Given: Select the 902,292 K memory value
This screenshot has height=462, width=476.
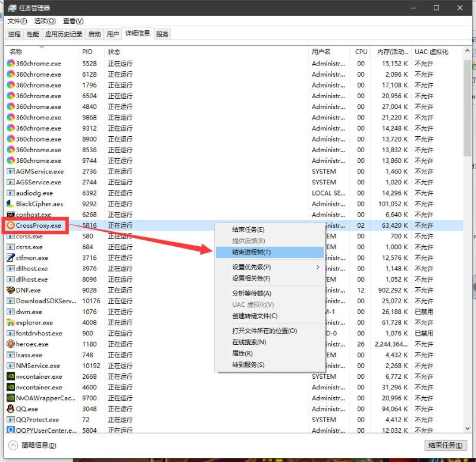Looking at the screenshot, I should tap(393, 290).
